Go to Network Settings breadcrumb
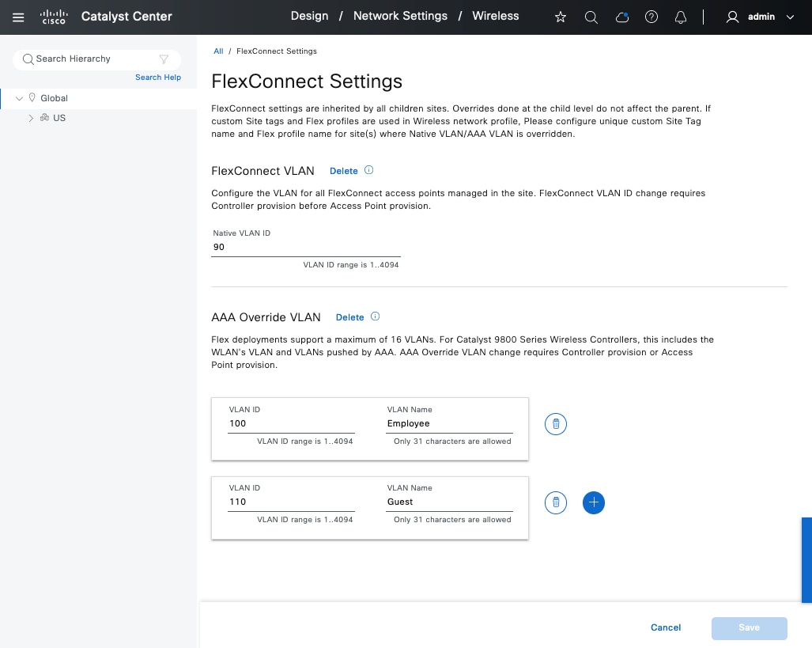Screen dimensions: 812x648 coord(400,16)
